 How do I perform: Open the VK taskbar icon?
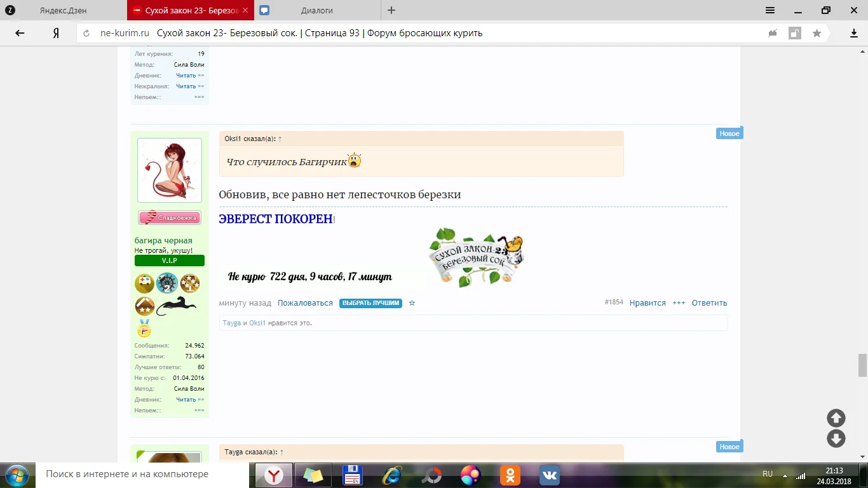pyautogui.click(x=550, y=475)
